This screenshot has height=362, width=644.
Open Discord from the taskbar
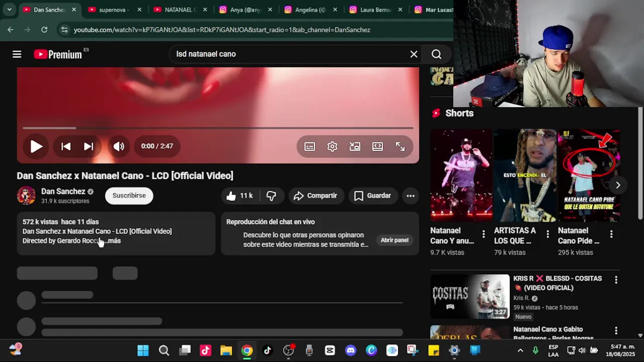coord(351,350)
